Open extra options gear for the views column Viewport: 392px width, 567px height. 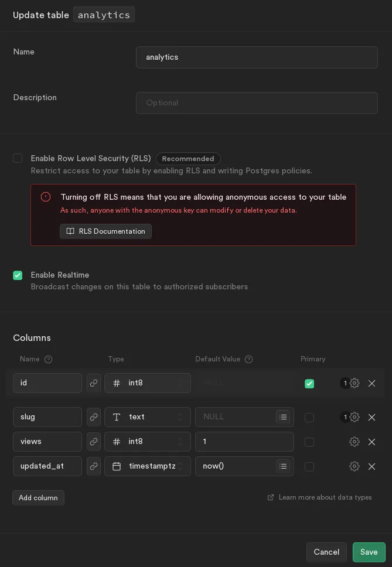[x=354, y=442]
